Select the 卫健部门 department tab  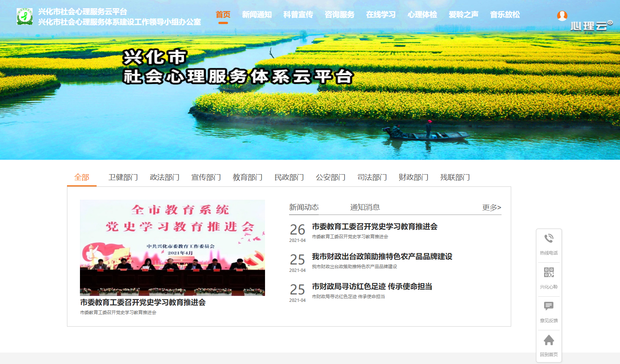(123, 178)
